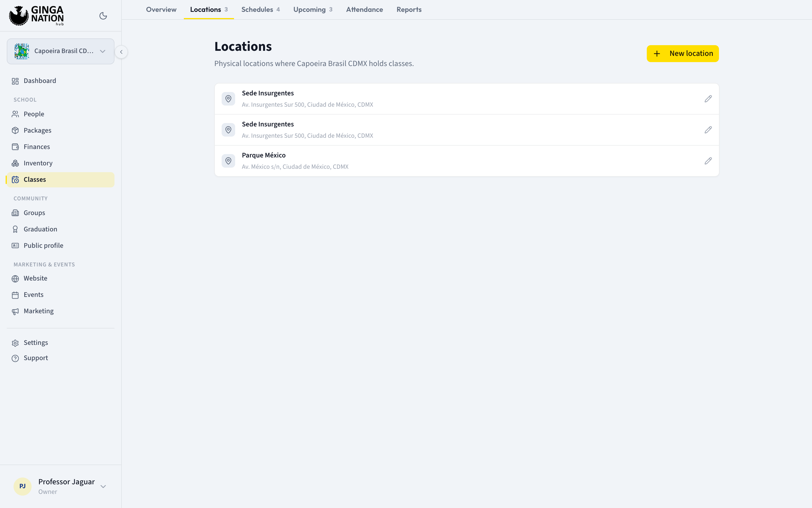Select the Locations tab
The image size is (812, 508).
(x=209, y=9)
